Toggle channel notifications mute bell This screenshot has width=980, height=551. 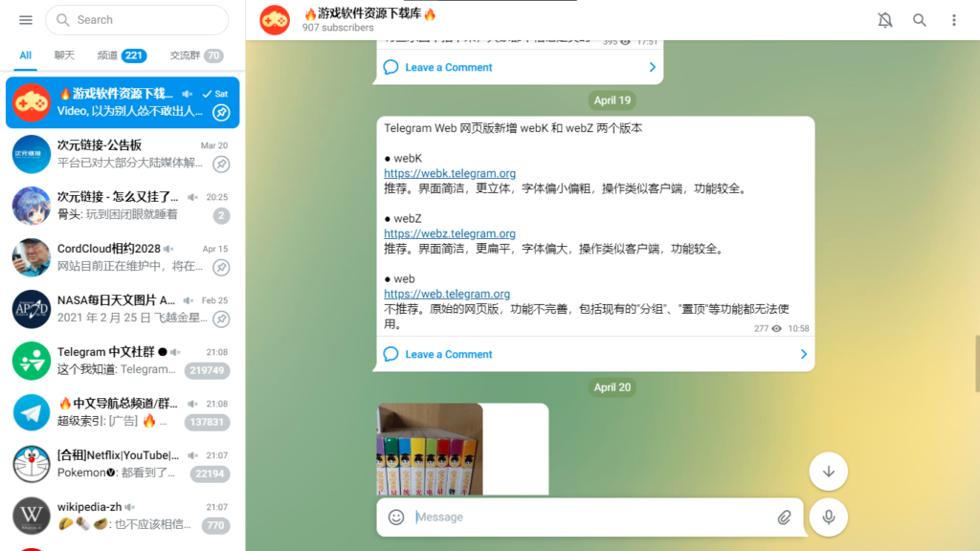[x=885, y=20]
